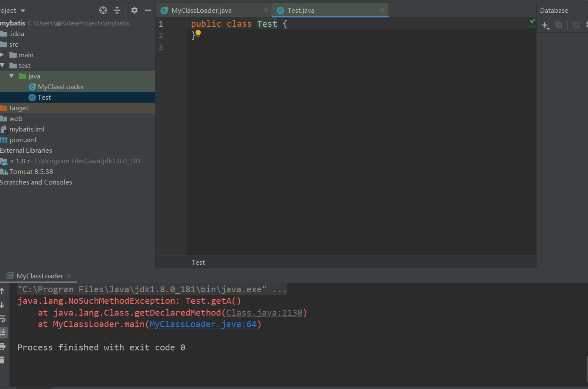Screen dimensions: 588x389
Task: Toggle soft-wrap in the console
Action: pyautogui.click(x=2, y=318)
